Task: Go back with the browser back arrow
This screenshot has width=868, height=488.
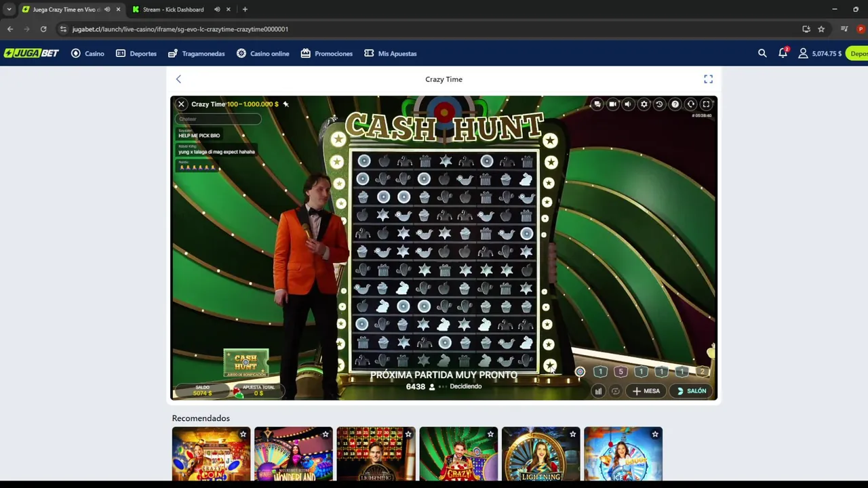Action: (x=10, y=29)
